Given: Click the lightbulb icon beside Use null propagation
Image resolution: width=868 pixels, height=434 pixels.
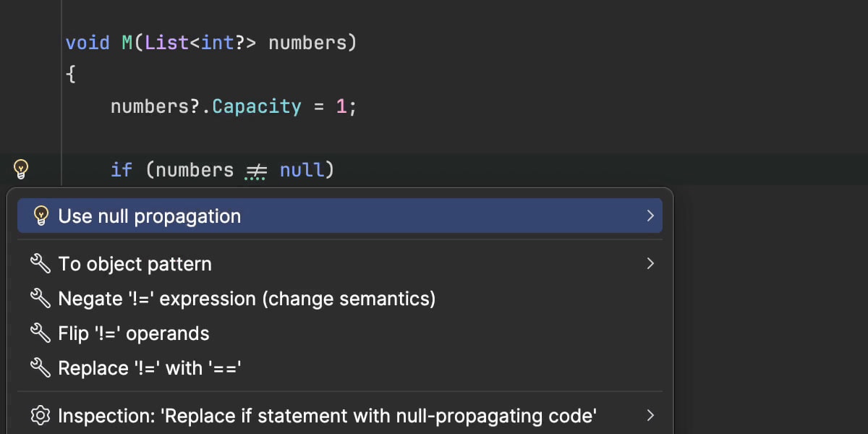Looking at the screenshot, I should [x=41, y=216].
